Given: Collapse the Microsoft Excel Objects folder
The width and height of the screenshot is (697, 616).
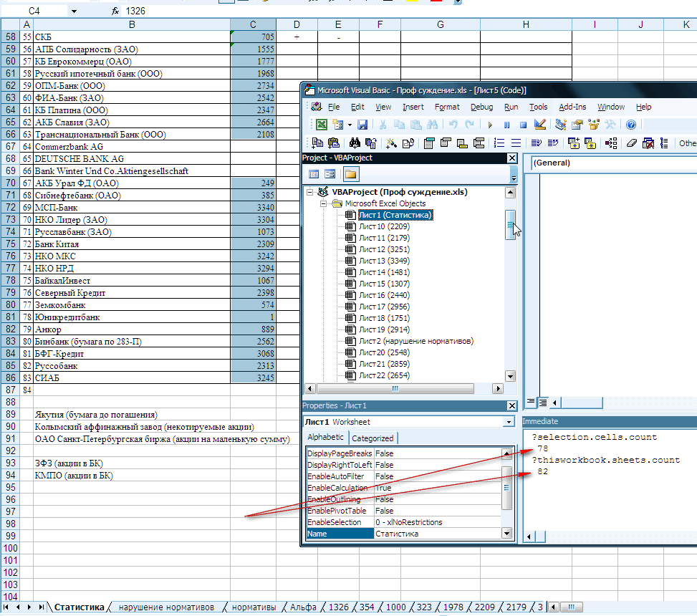Looking at the screenshot, I should (323, 203).
